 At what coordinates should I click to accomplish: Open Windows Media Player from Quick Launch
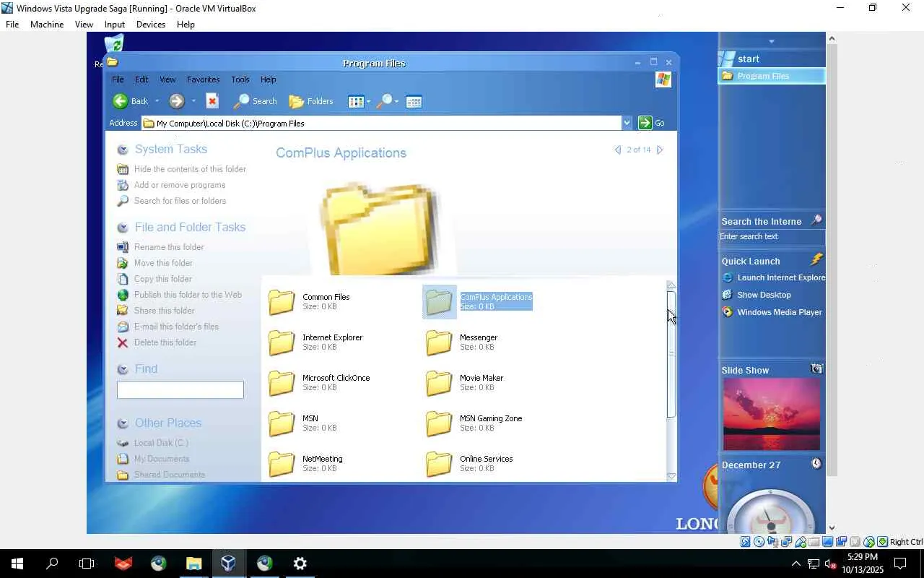coord(772,312)
